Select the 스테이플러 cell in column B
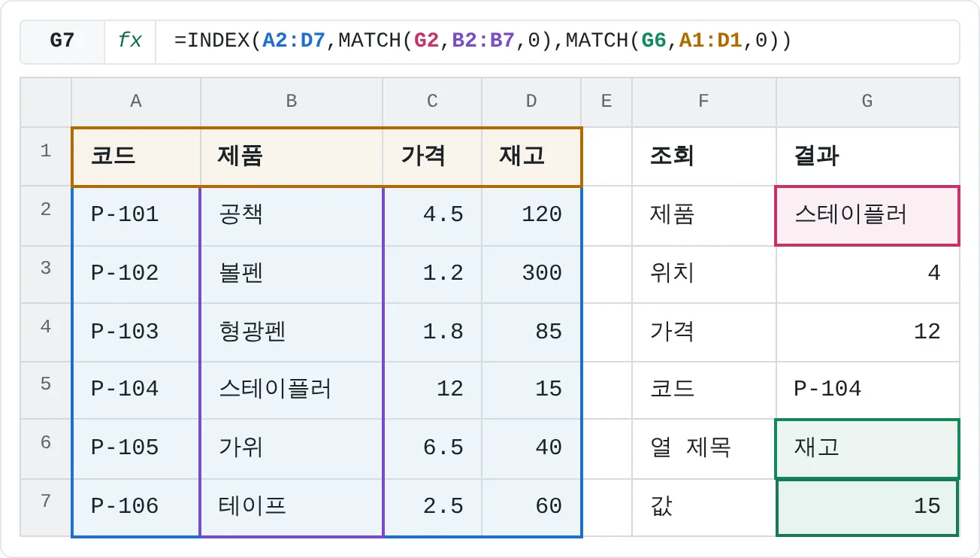The height and width of the screenshot is (558, 980). point(292,390)
